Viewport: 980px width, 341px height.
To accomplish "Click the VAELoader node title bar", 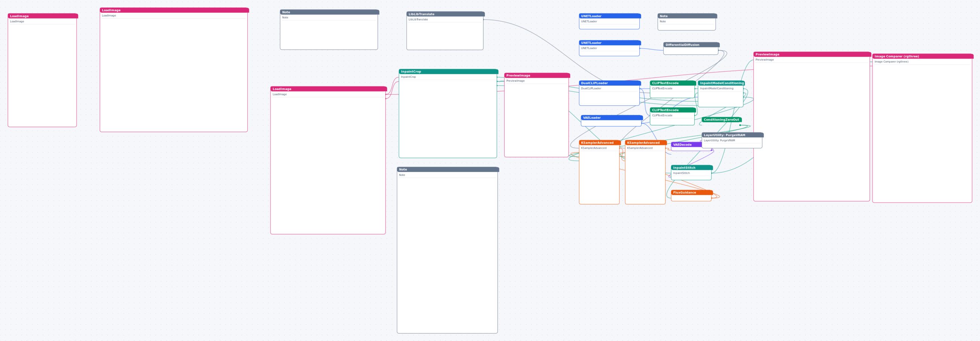I will click(611, 118).
